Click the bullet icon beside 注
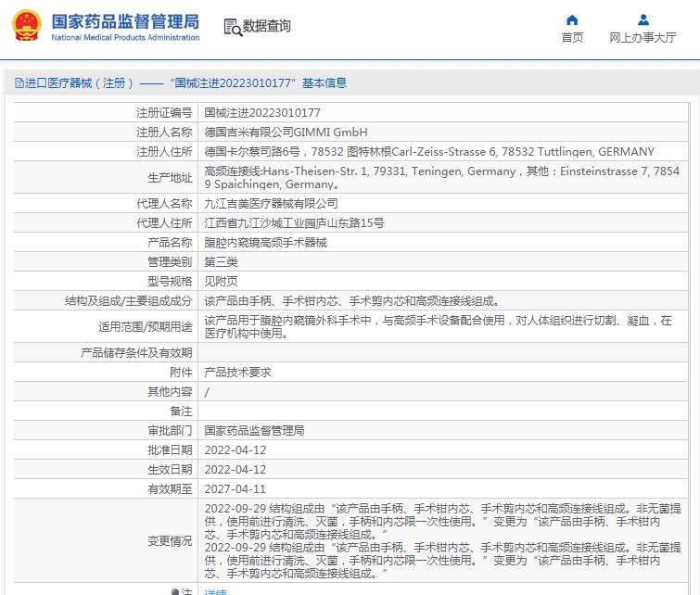Viewport: 700px width, 595px height. click(x=175, y=591)
